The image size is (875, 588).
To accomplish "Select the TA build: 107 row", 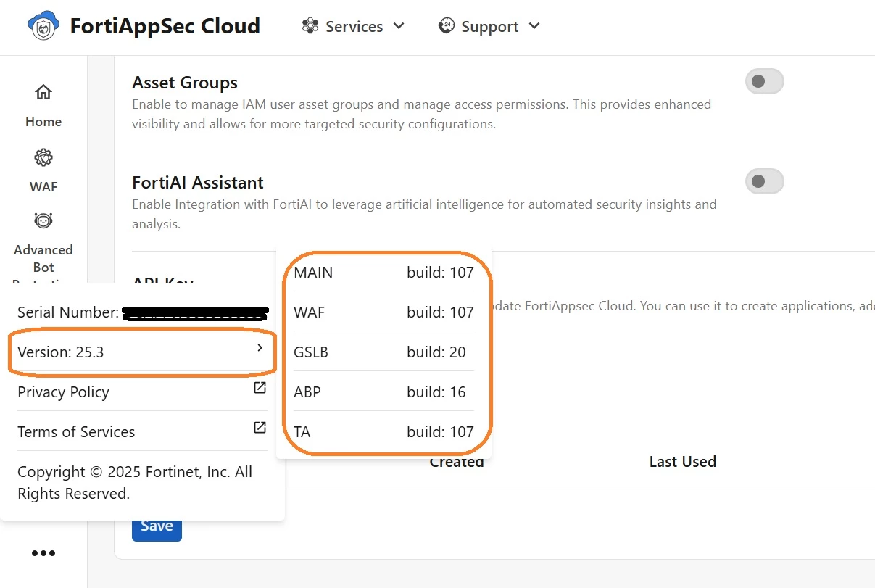I will click(383, 431).
